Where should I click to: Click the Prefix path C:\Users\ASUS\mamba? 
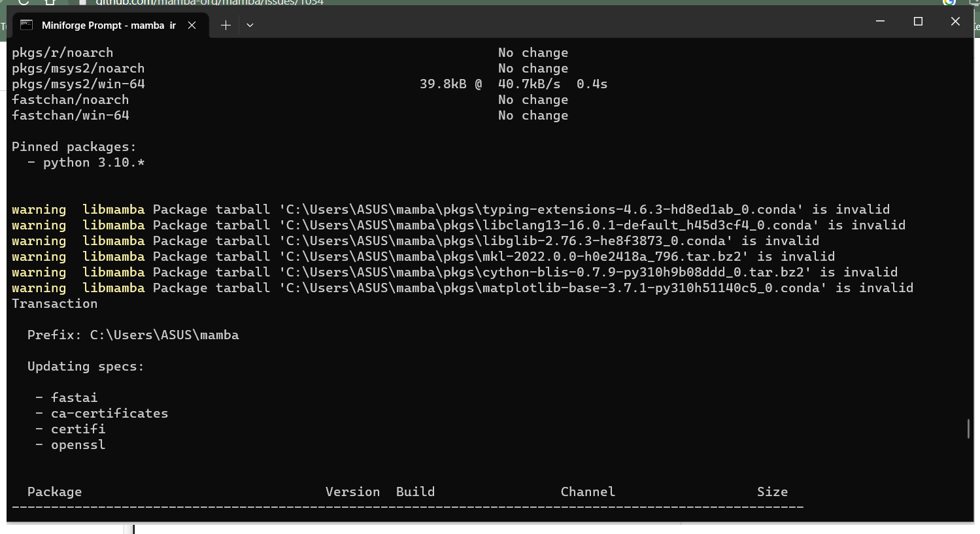tap(133, 335)
